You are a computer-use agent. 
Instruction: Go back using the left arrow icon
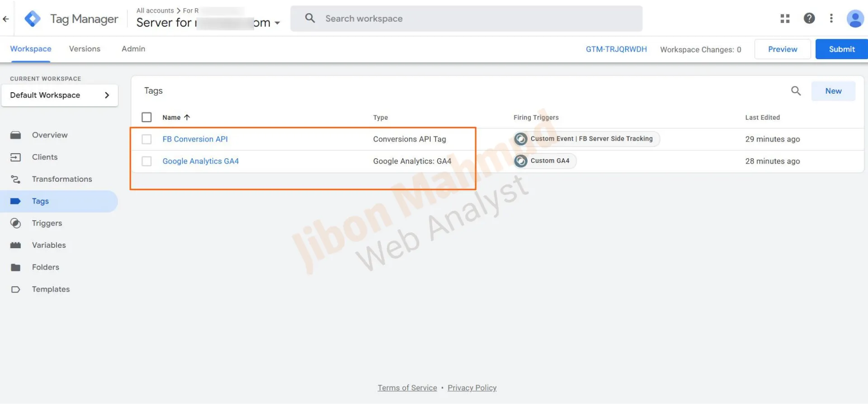coord(6,19)
